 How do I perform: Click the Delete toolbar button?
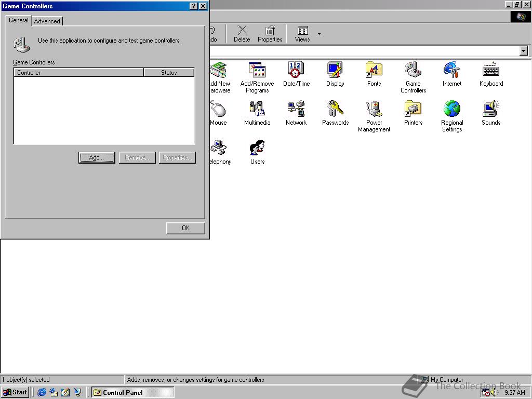tap(242, 34)
